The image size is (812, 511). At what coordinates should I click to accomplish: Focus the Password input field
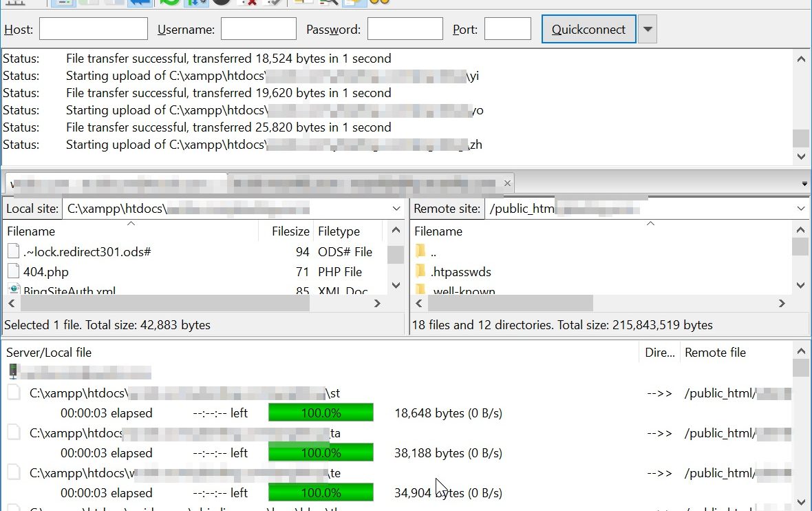(x=405, y=29)
